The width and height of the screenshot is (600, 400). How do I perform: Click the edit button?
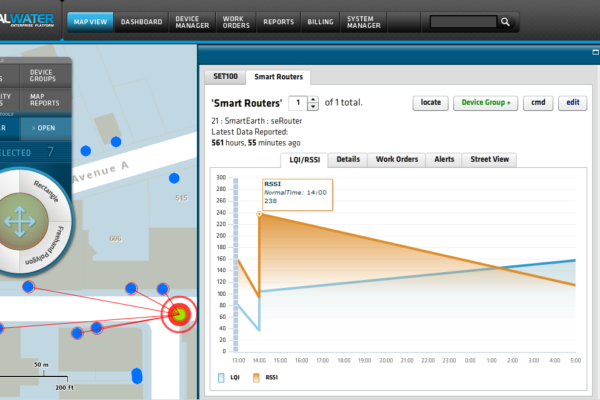pyautogui.click(x=572, y=103)
